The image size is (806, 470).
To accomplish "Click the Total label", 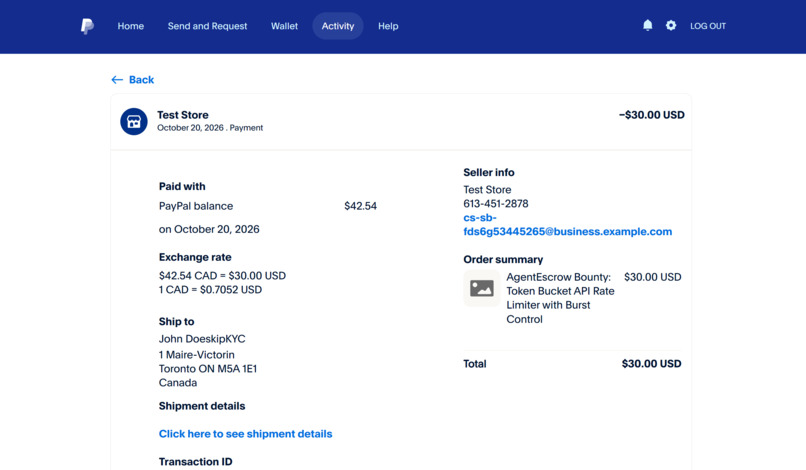I will [475, 364].
